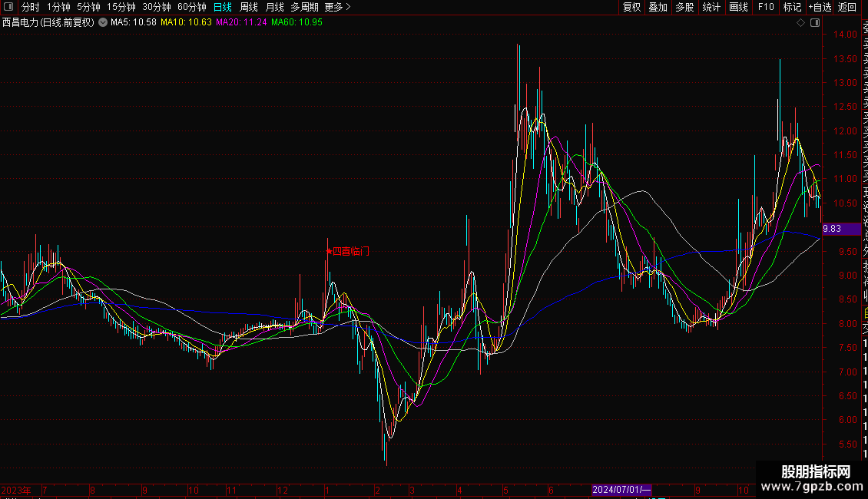Open the 复权 adjustment menu
The image size is (868, 499).
(x=631, y=7)
